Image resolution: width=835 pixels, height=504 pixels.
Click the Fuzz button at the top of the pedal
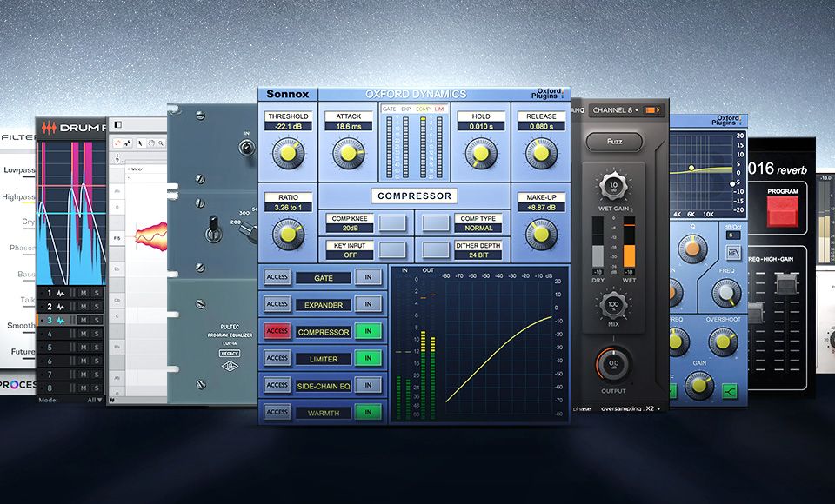click(x=613, y=142)
